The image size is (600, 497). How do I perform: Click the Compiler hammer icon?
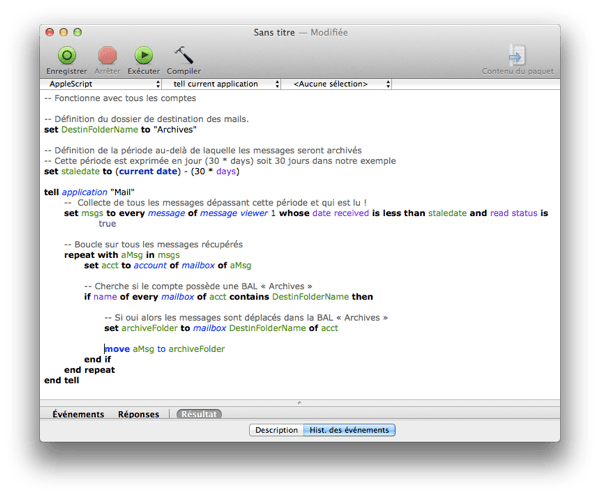183,56
